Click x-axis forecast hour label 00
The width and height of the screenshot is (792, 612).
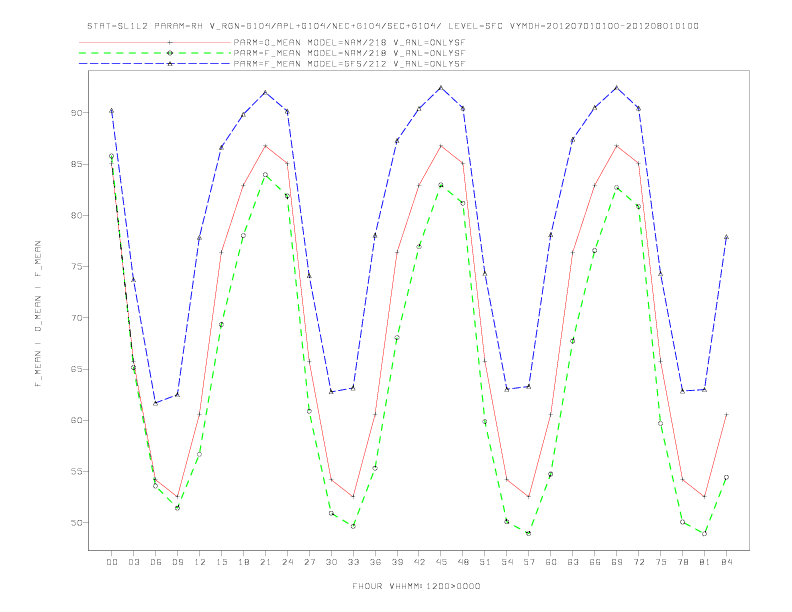tap(112, 562)
